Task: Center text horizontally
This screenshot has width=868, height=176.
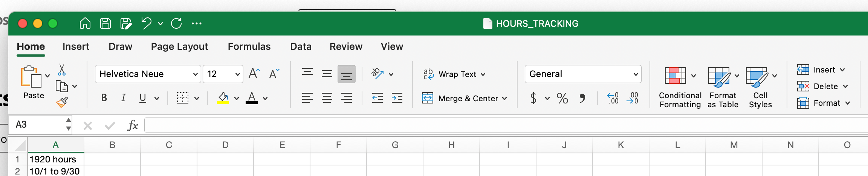Action: click(x=327, y=98)
